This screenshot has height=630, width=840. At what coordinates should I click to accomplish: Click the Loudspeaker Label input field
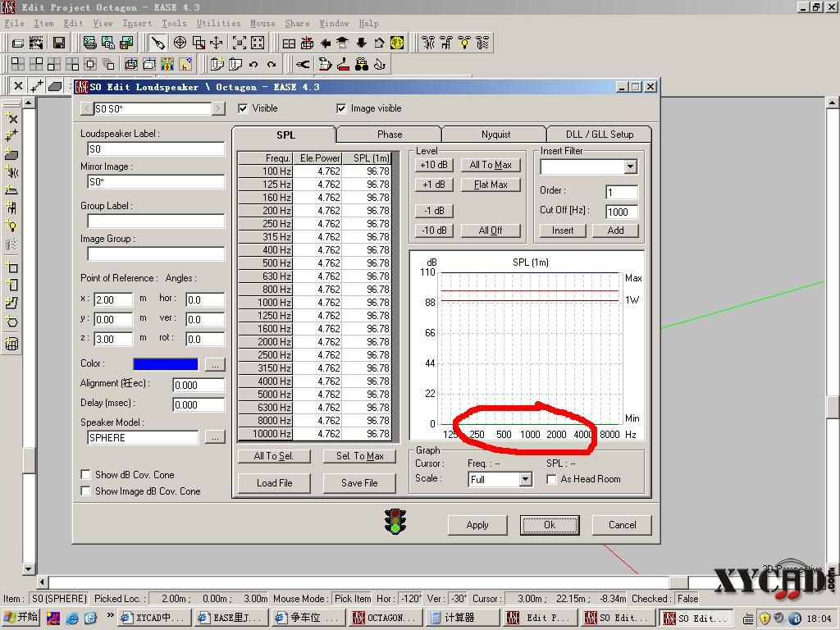click(x=156, y=149)
